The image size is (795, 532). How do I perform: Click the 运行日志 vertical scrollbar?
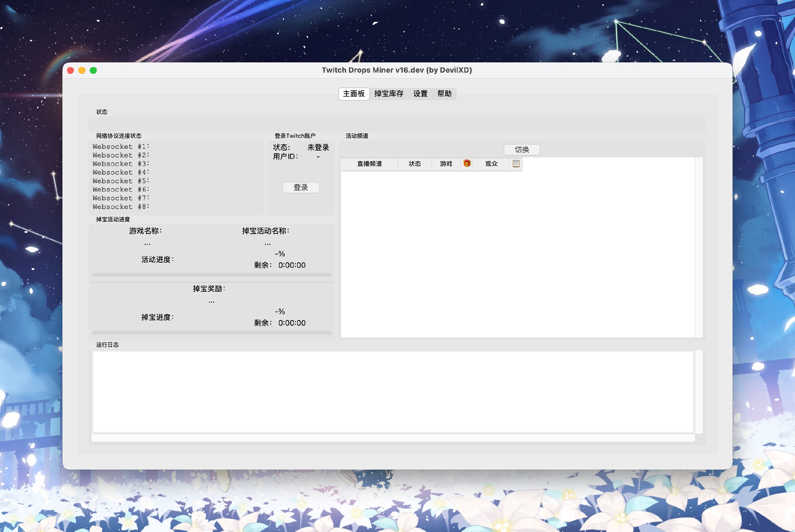pos(699,392)
